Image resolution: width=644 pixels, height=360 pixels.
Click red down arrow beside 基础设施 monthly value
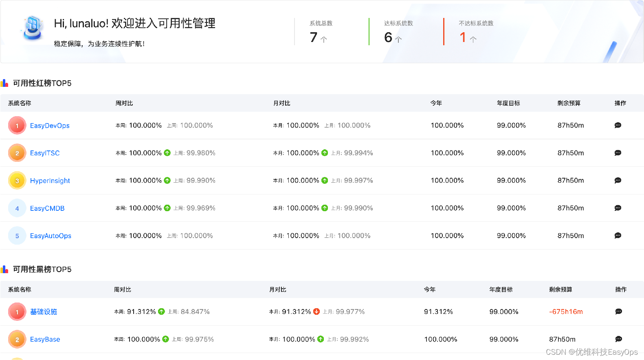coord(317,311)
